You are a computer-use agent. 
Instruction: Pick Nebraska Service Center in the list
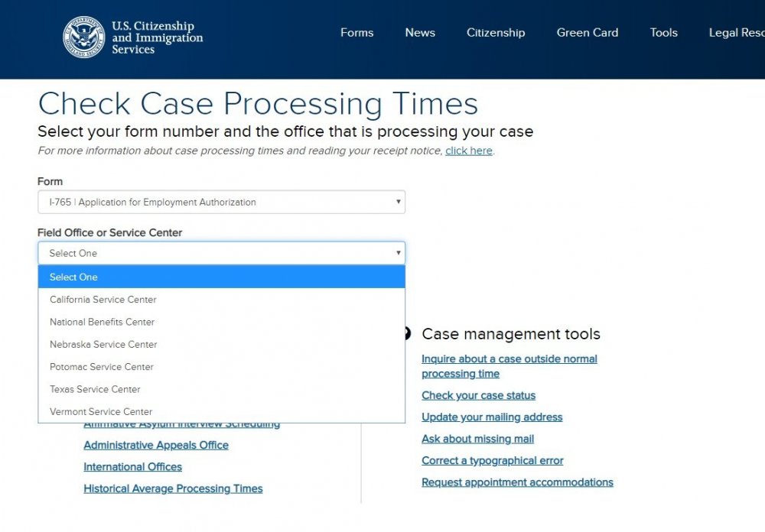[222, 344]
